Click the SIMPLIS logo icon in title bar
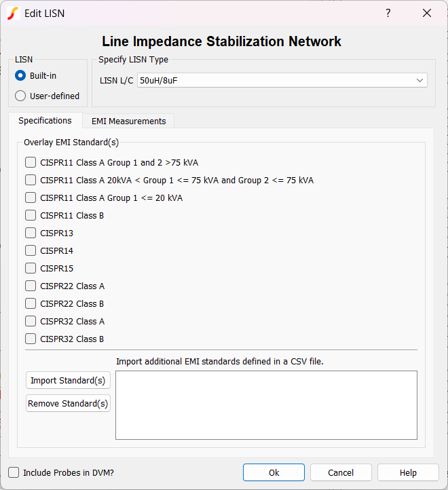Screen dimensions: 448x490 [x=13, y=13]
